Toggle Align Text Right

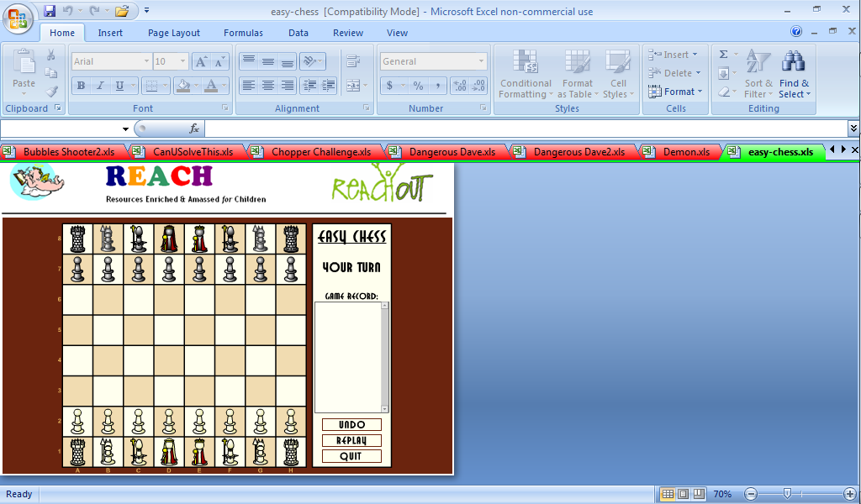(x=288, y=86)
